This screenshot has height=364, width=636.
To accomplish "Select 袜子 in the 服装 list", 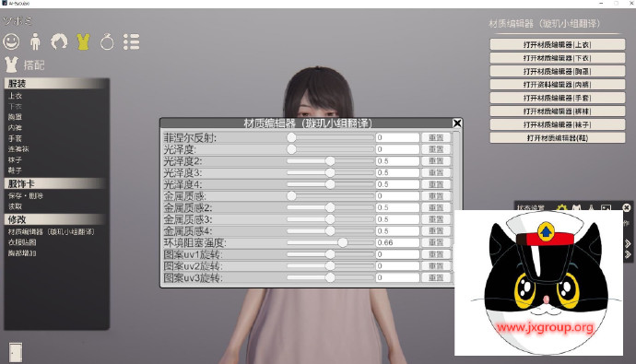I will coord(15,159).
